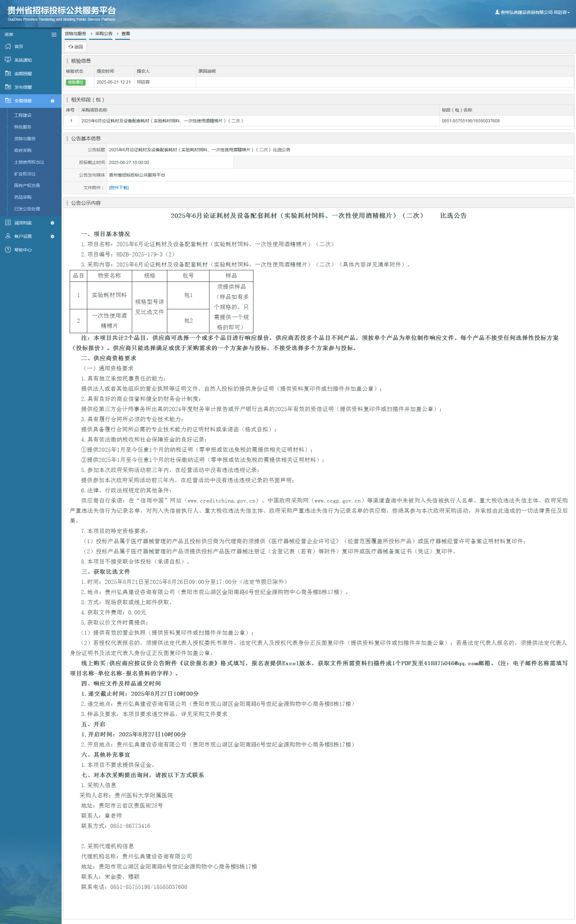The image size is (576, 924).
Task: Go to 首页 menu label
Action: tap(19, 47)
